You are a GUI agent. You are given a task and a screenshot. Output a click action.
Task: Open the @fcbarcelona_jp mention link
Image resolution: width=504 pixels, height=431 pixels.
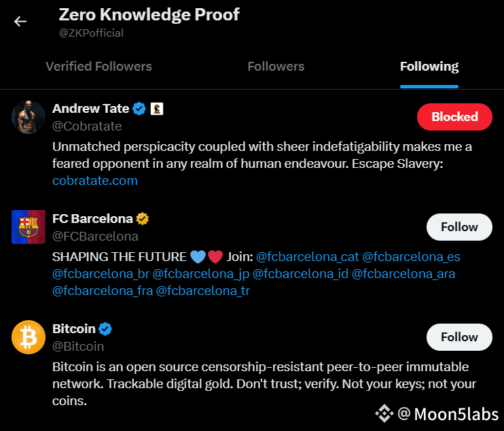point(201,274)
